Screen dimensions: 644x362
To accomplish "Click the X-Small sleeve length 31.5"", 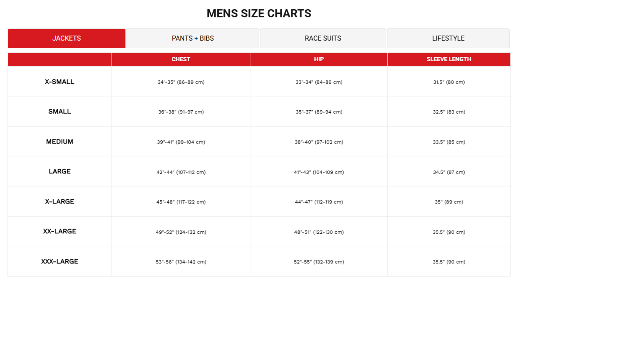I will point(449,82).
